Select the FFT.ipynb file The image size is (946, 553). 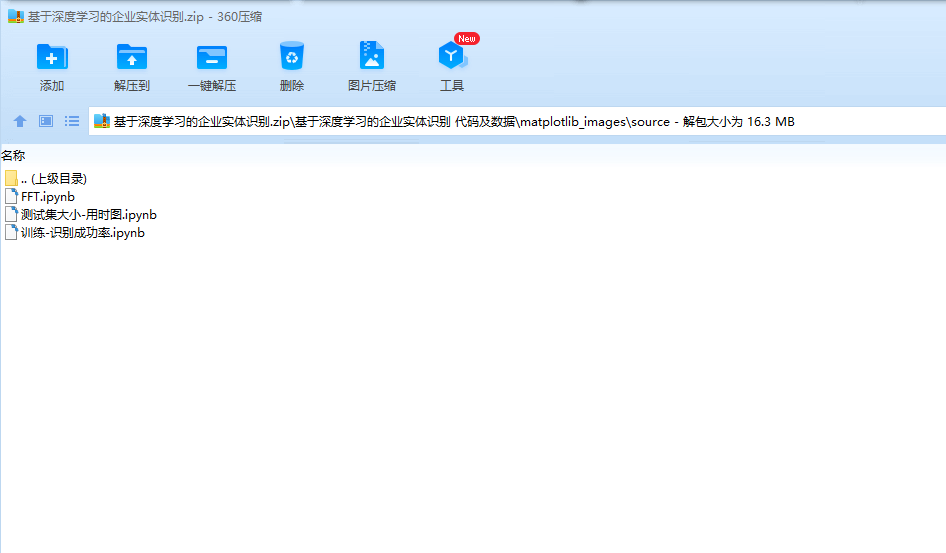pyautogui.click(x=40, y=197)
